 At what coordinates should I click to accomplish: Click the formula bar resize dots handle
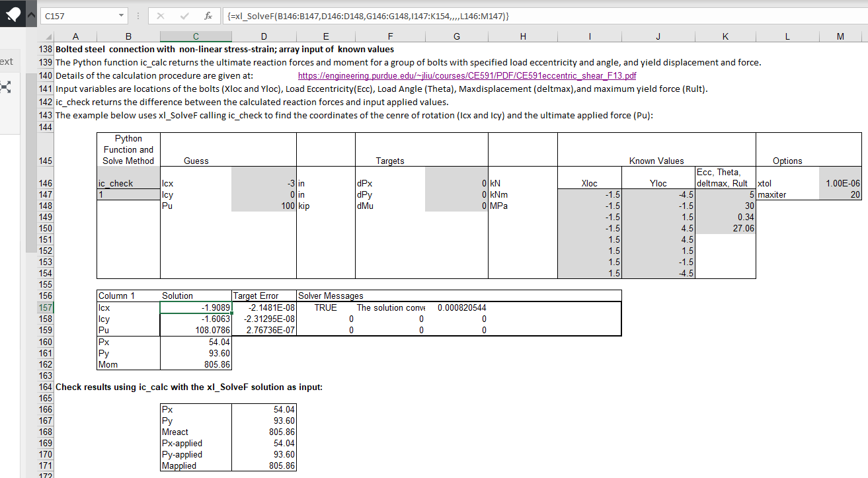[x=139, y=15]
